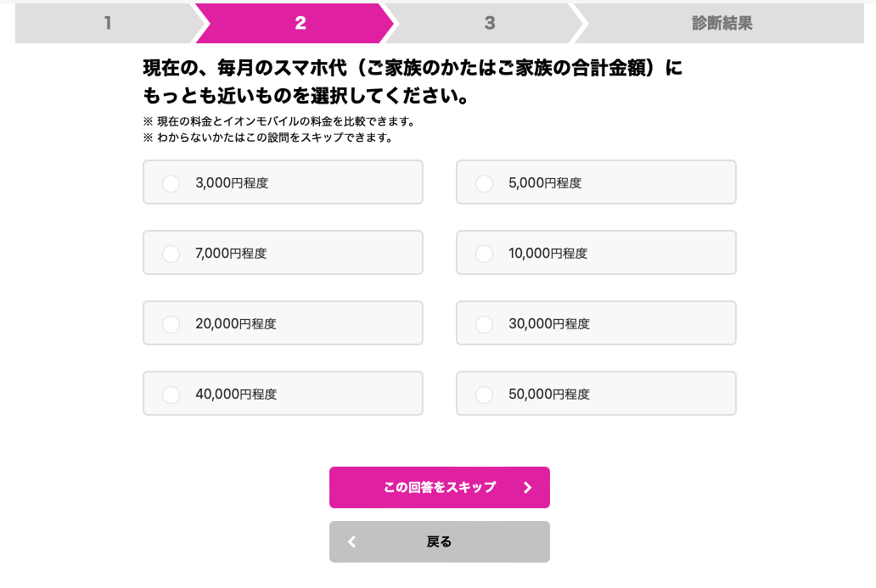Viewport: 876px width, 588px height.
Task: Select the 3,000円程度 radio button
Action: [x=171, y=183]
